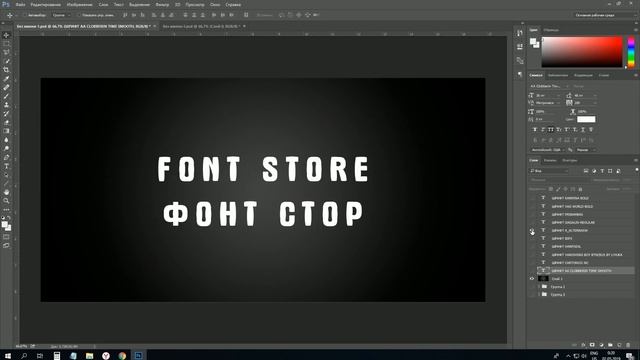Select the Zoom tool
The height and width of the screenshot is (360, 640).
click(x=6, y=201)
